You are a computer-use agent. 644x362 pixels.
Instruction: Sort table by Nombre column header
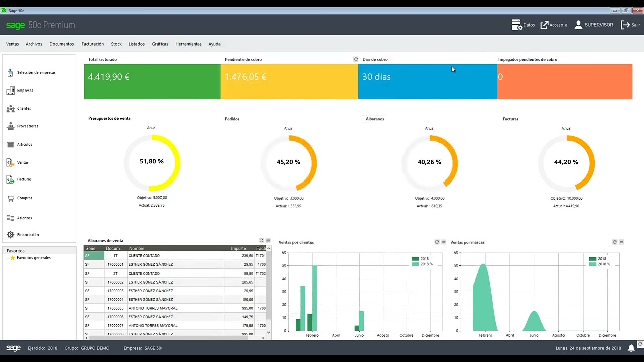pos(176,248)
